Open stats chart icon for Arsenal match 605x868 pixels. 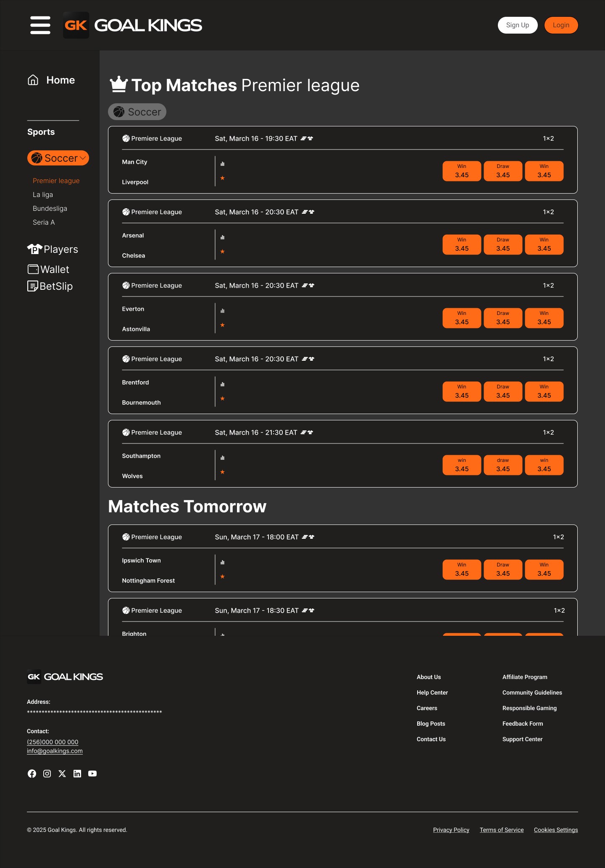223,237
